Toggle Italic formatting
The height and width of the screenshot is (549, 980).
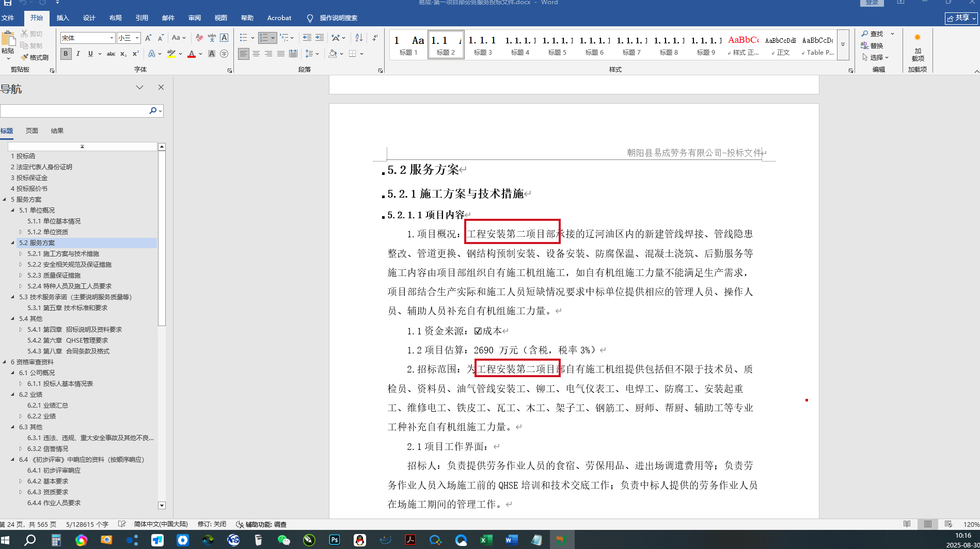click(78, 54)
